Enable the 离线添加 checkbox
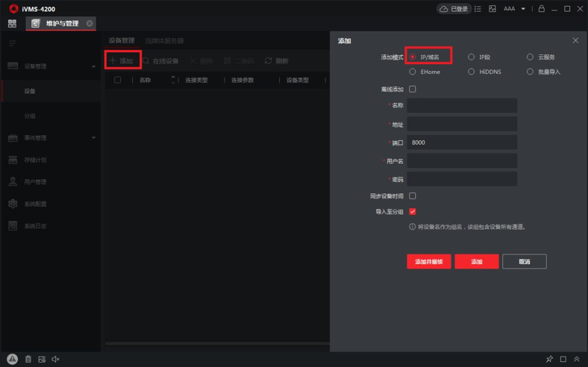Image resolution: width=588 pixels, height=367 pixels. tap(412, 89)
